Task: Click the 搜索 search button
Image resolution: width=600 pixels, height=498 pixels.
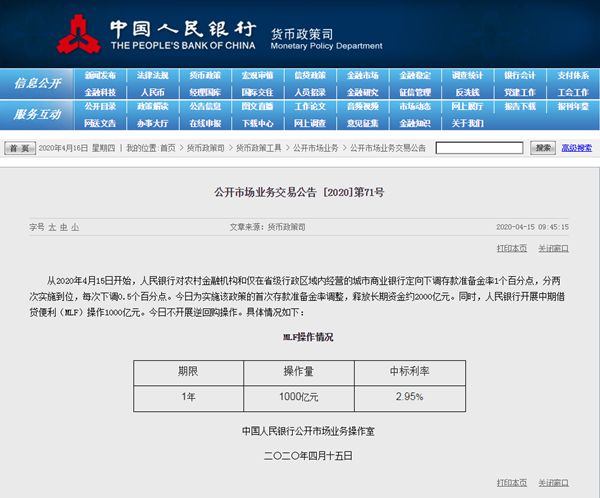Action: point(543,148)
